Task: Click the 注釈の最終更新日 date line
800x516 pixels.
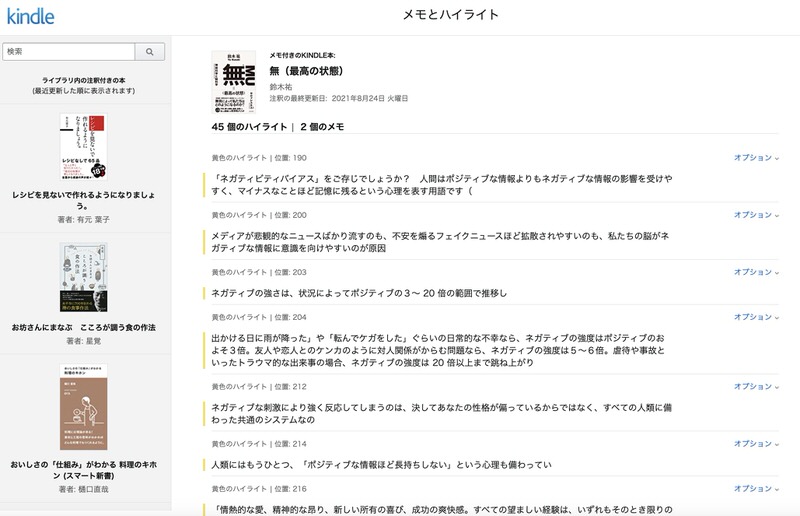Action: tap(339, 98)
